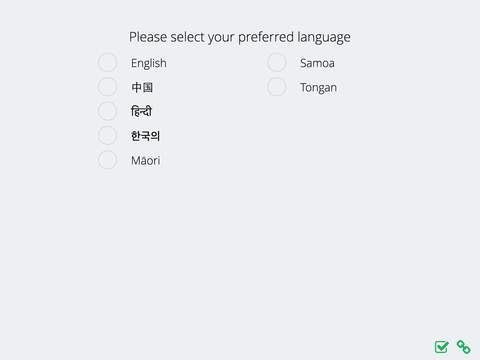
Task: Click the preferred language heading text
Action: click(240, 37)
